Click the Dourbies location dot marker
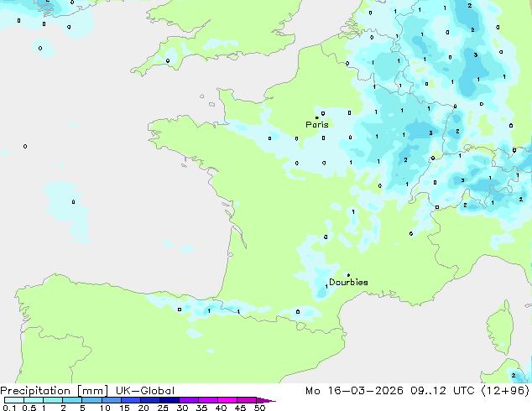This screenshot has width=532, height=411. coord(348,275)
